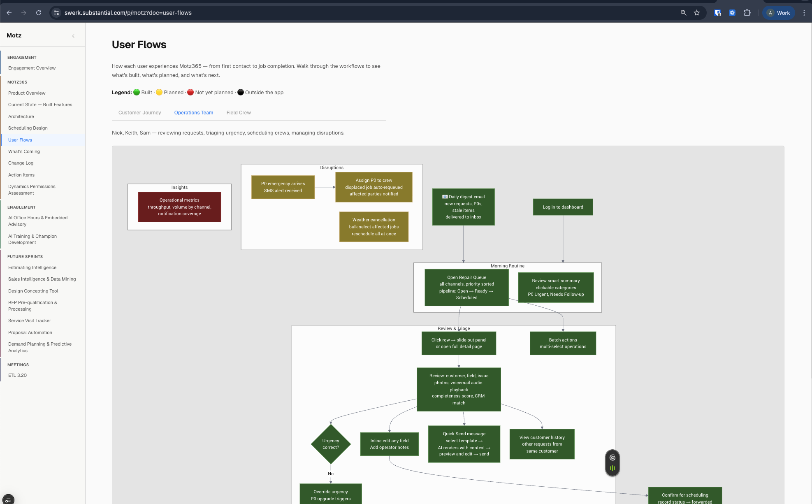Click the yellow Planned legend dot
812x504 pixels.
pos(159,92)
